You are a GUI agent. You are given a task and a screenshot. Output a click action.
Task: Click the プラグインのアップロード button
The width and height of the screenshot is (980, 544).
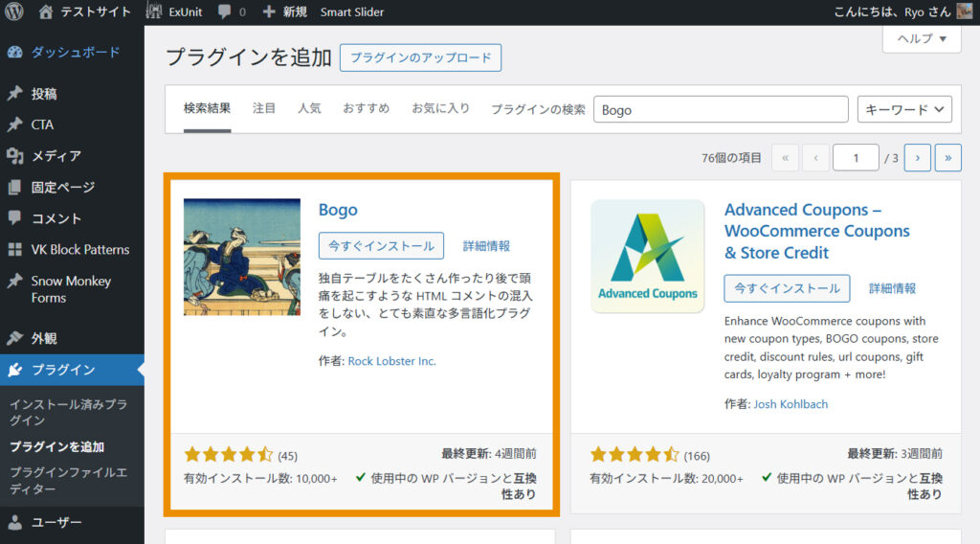[x=420, y=57]
